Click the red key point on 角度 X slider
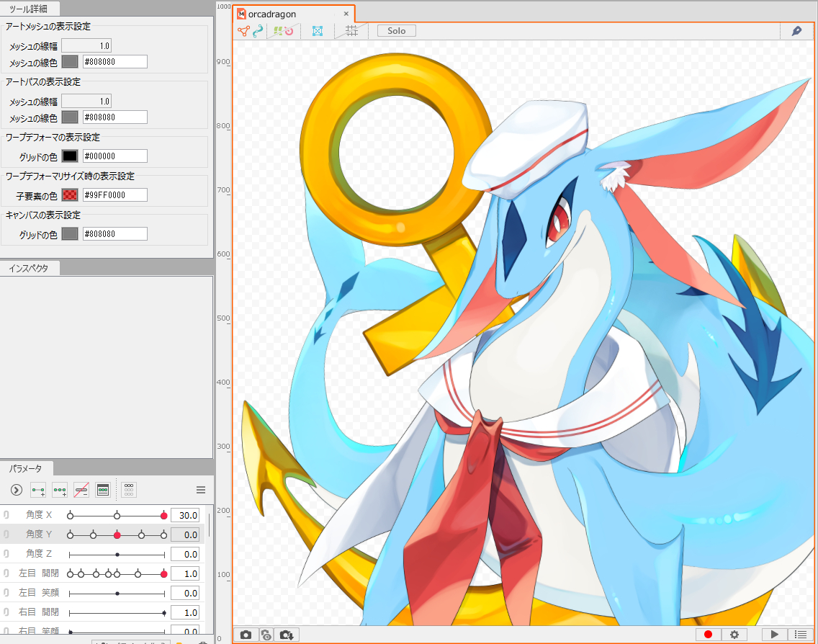This screenshot has height=644, width=818. pos(163,516)
